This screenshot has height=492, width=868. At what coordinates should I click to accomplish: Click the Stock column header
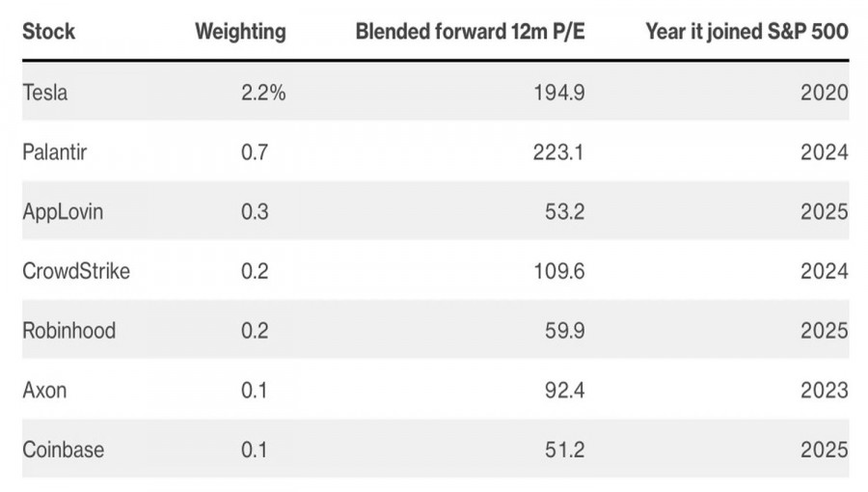coord(48,31)
